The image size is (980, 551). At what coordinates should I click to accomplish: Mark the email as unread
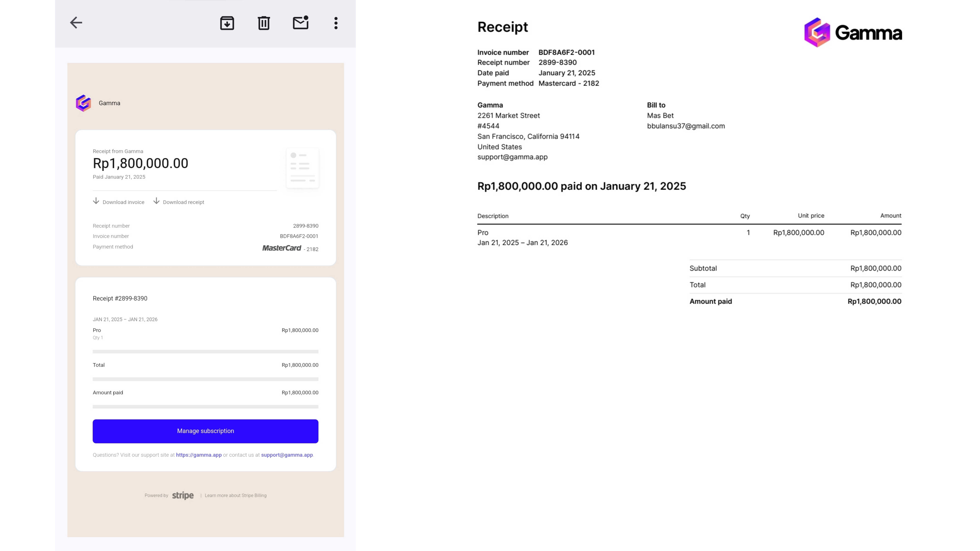click(300, 23)
